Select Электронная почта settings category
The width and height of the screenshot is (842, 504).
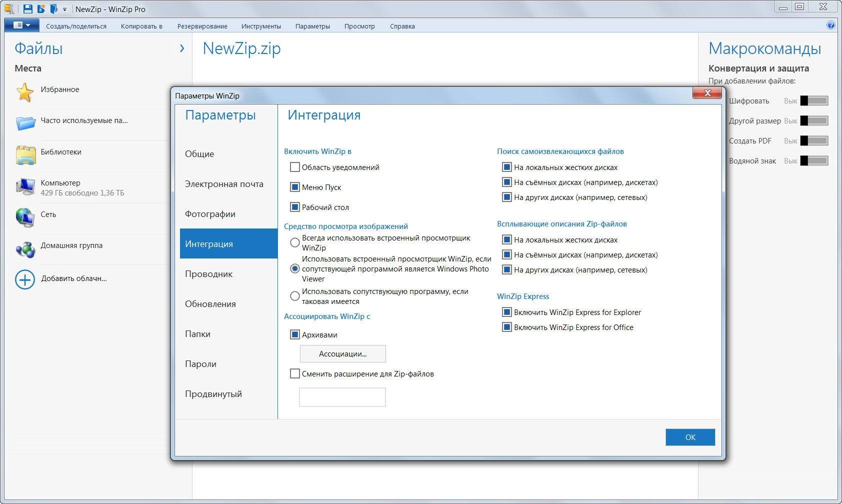[x=228, y=184]
